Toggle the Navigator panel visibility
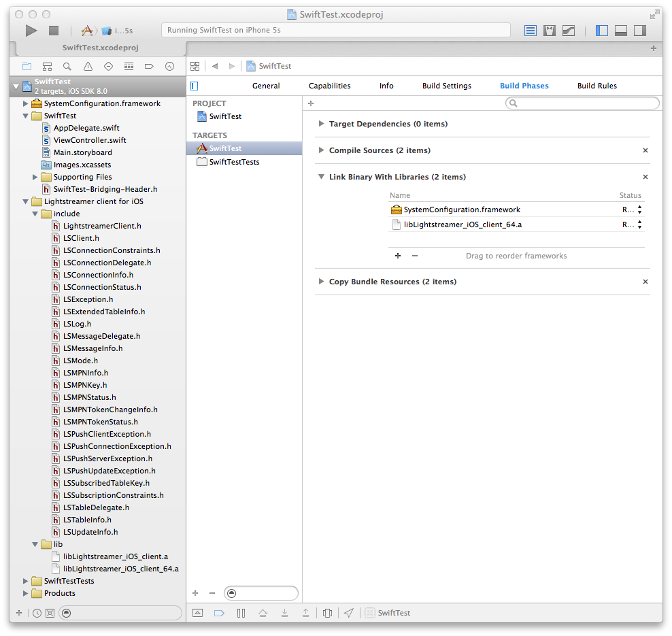The image size is (672, 636). pos(602,31)
